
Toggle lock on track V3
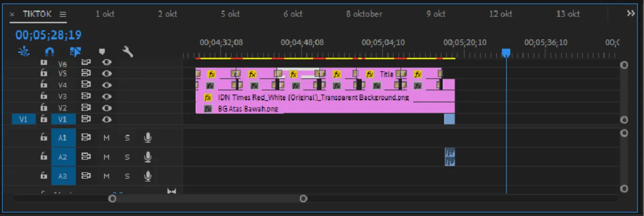[44, 96]
